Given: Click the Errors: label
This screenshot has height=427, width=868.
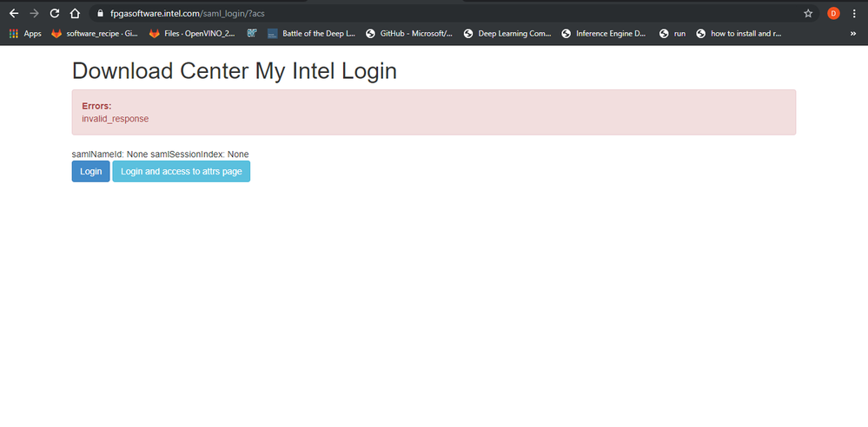Looking at the screenshot, I should pos(96,106).
